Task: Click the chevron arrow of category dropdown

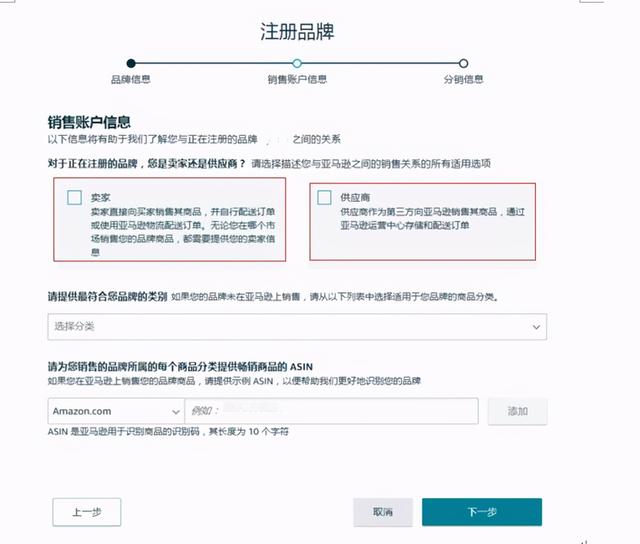Action: (x=536, y=327)
